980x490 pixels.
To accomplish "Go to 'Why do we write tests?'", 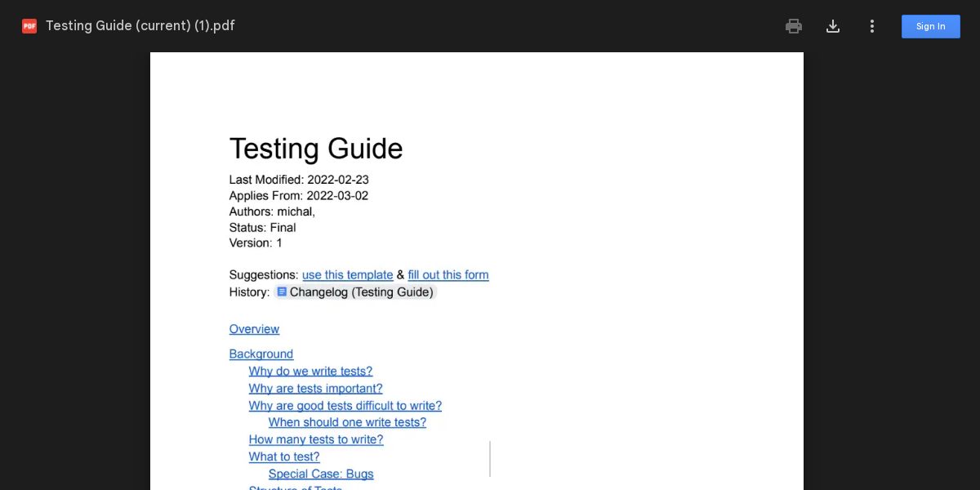I will 310,371.
